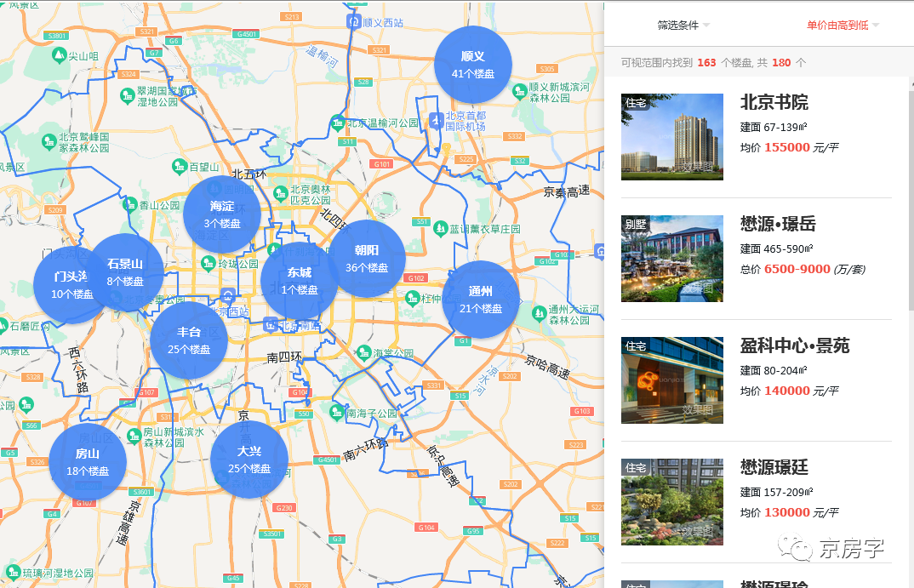
Task: Click the 北京奥林匹克公园 marker icon
Action: 280,193
